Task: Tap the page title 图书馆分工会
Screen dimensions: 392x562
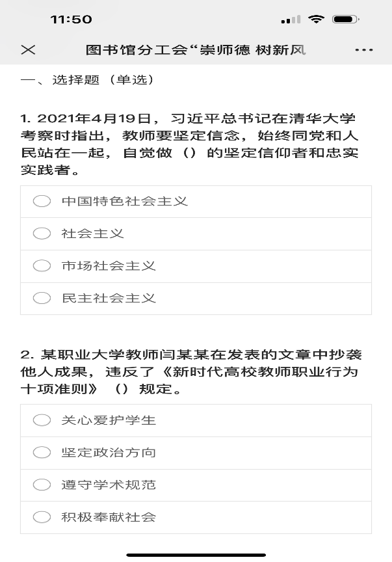Action: coord(196,50)
